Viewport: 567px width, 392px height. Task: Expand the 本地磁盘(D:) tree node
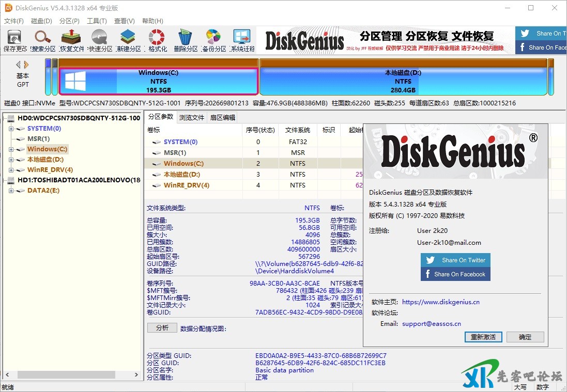11,160
